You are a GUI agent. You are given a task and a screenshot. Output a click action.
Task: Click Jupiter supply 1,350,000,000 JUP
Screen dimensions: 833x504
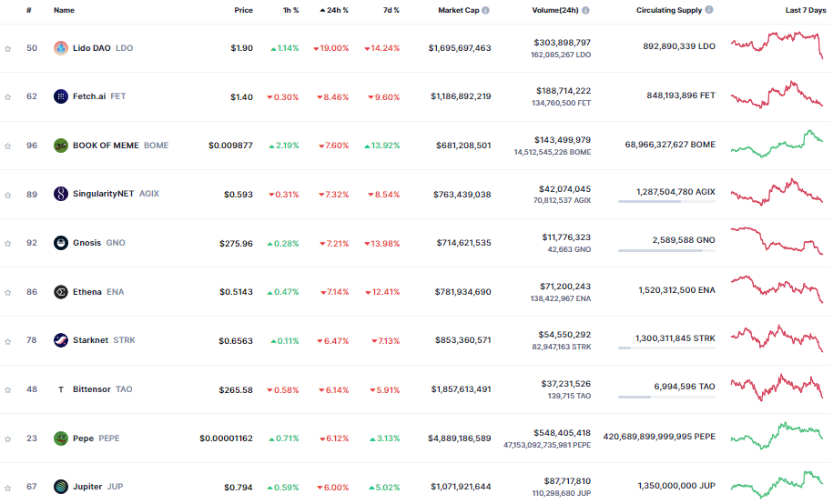tap(676, 486)
